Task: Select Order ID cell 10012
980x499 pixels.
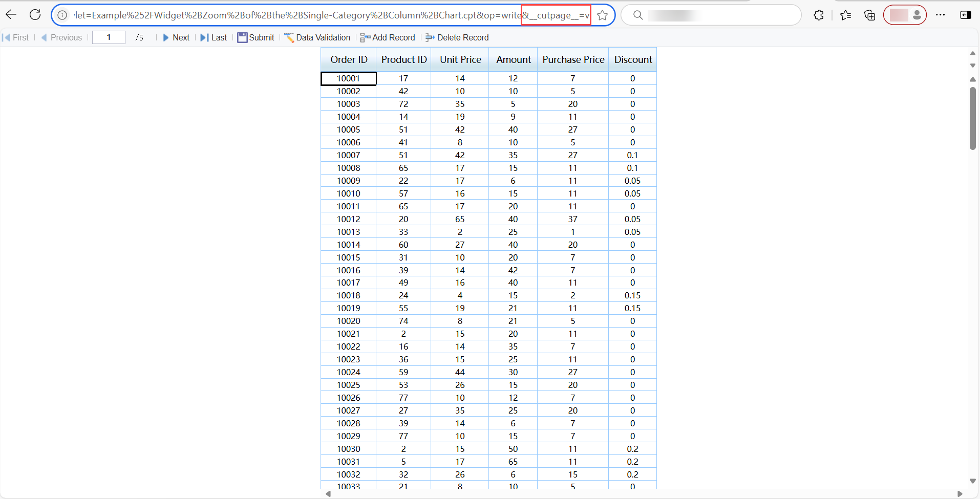Action: (349, 219)
